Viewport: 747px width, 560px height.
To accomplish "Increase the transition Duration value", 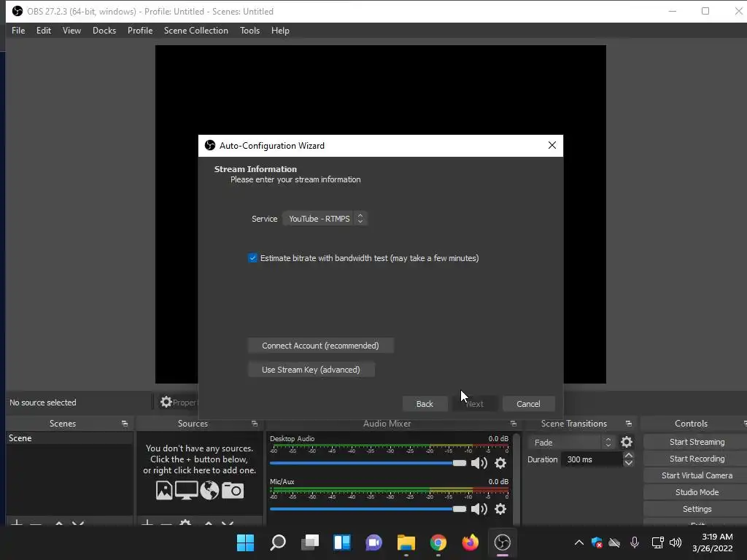I will (x=628, y=455).
